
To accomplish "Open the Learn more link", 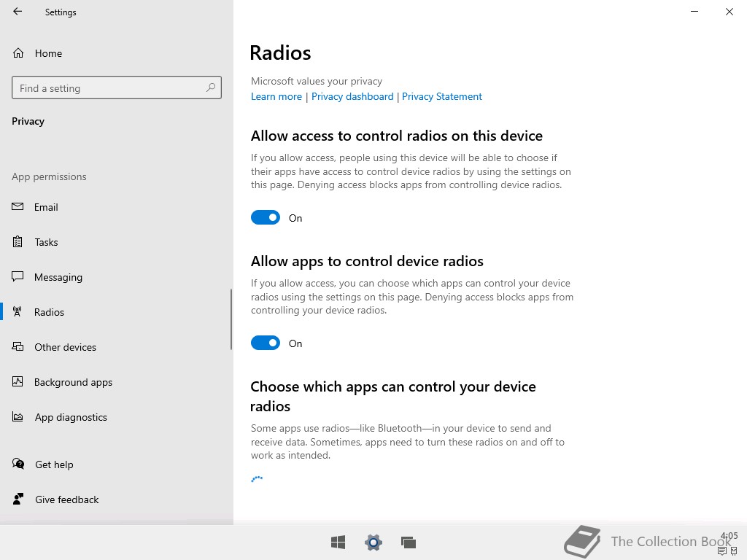I will tap(276, 97).
